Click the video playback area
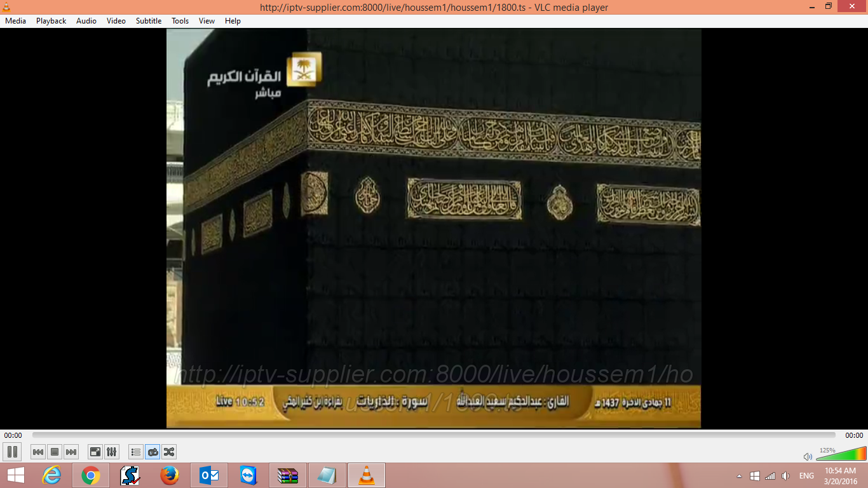 pos(433,228)
